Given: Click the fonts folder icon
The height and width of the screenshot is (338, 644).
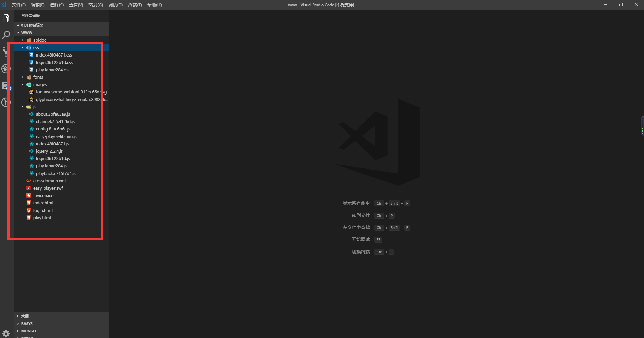Looking at the screenshot, I should [x=29, y=77].
